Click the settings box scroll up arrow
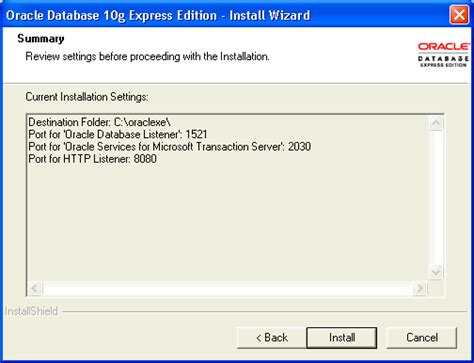 436,123
